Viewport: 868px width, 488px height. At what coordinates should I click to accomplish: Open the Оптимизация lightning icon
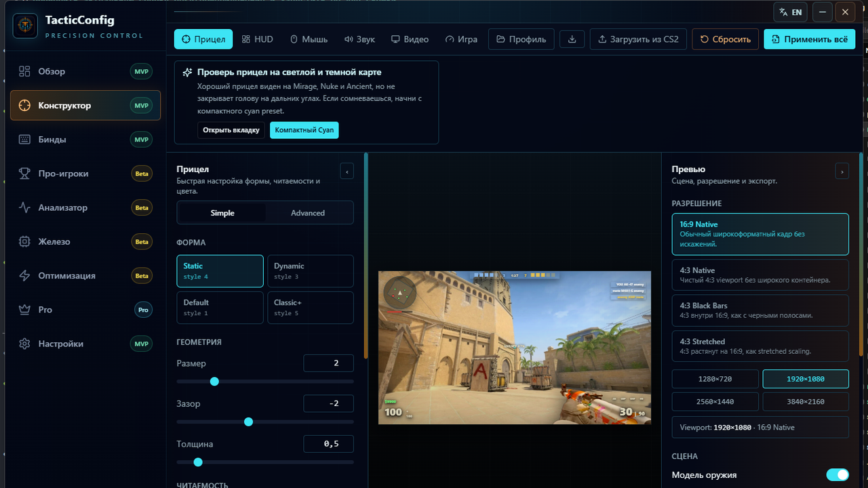tap(25, 276)
